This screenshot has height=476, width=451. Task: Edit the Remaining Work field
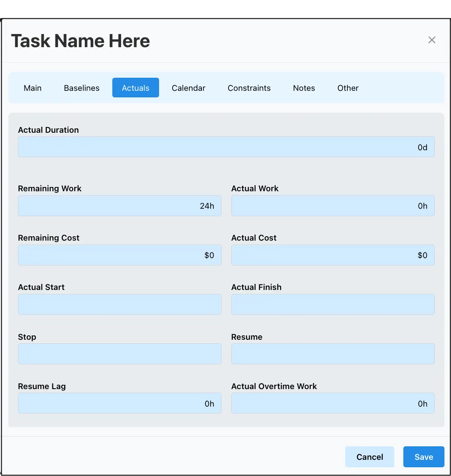click(x=120, y=206)
